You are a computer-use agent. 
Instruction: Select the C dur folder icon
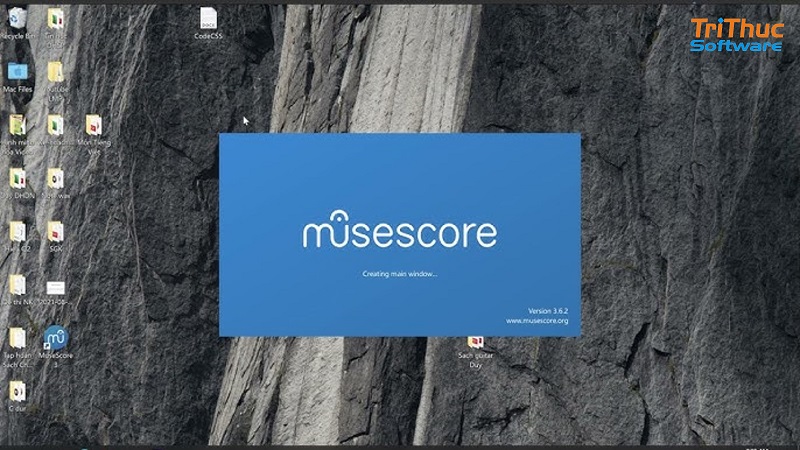17,391
